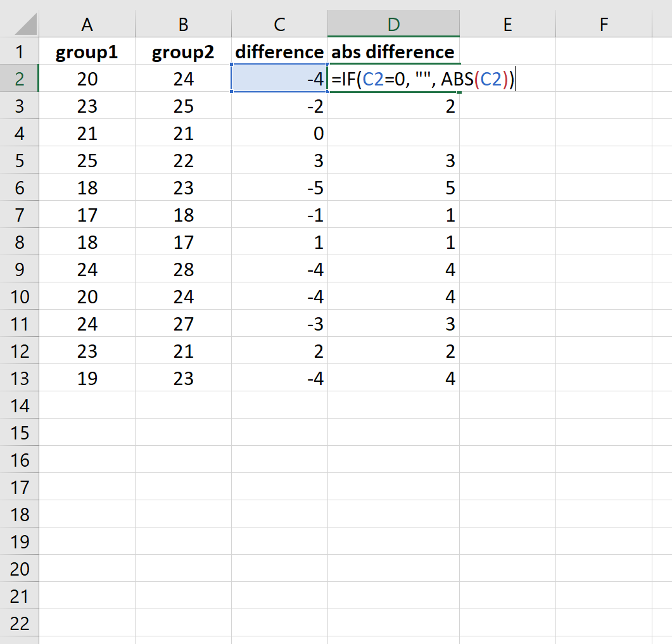
Task: Click the group1 header cell
Action: point(87,51)
